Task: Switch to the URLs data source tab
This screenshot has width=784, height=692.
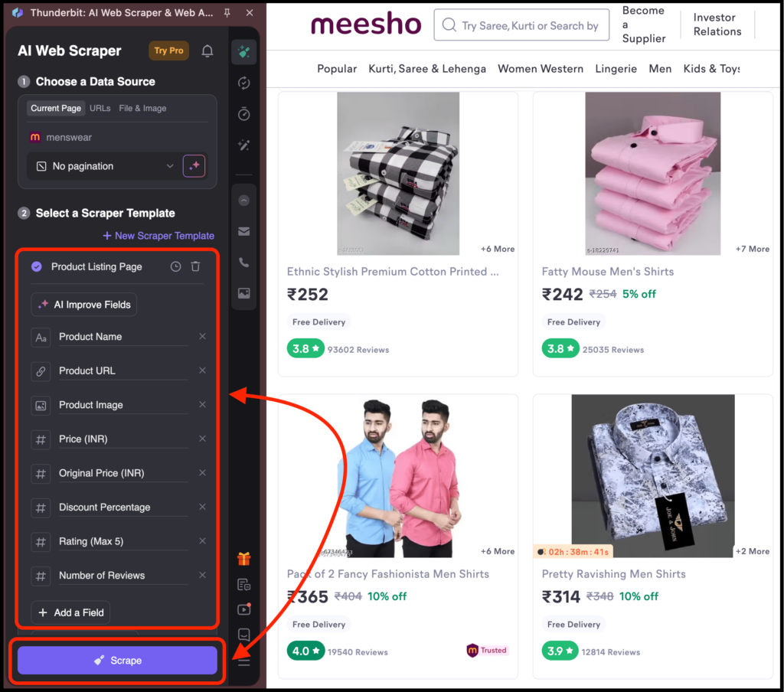Action: (x=100, y=108)
